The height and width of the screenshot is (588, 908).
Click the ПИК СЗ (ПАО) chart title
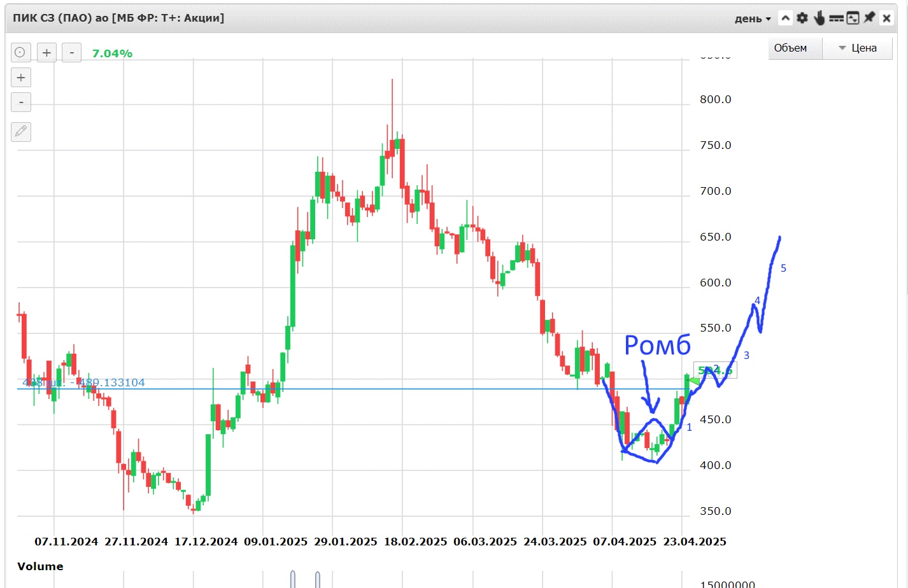click(x=118, y=18)
